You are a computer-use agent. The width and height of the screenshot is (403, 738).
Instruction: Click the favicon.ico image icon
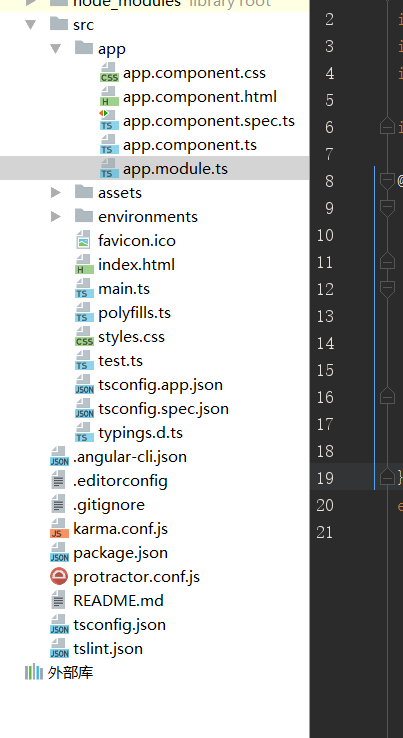[83, 241]
